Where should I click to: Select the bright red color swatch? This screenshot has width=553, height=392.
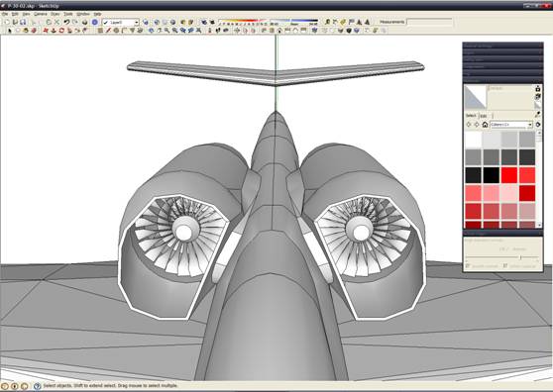[509, 175]
